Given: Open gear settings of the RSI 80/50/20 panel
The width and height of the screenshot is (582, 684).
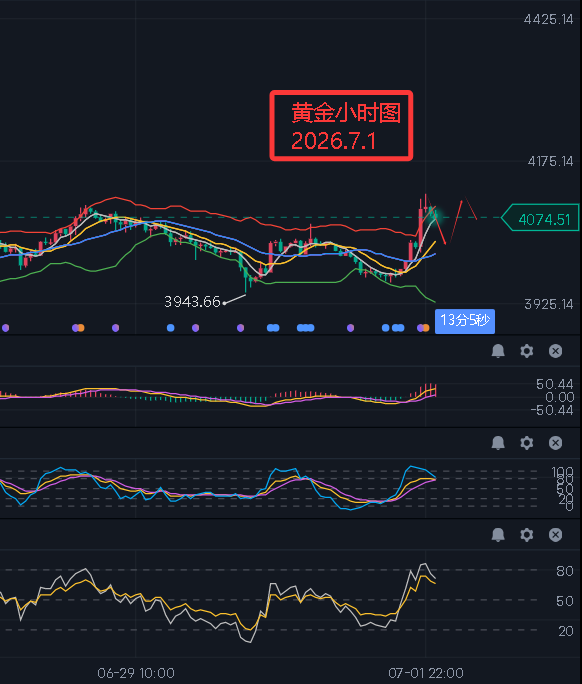Looking at the screenshot, I should [x=527, y=534].
